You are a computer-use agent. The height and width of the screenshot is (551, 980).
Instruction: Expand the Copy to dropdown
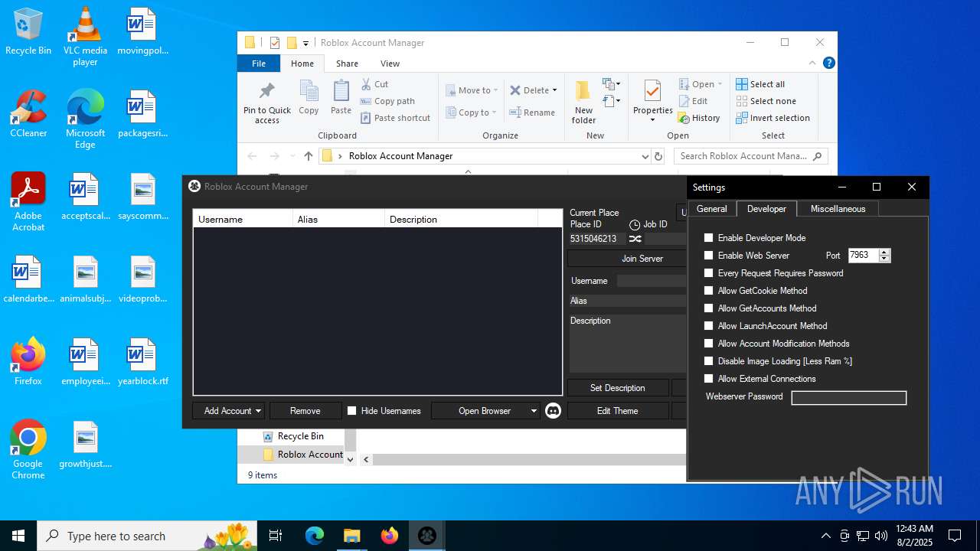[495, 112]
